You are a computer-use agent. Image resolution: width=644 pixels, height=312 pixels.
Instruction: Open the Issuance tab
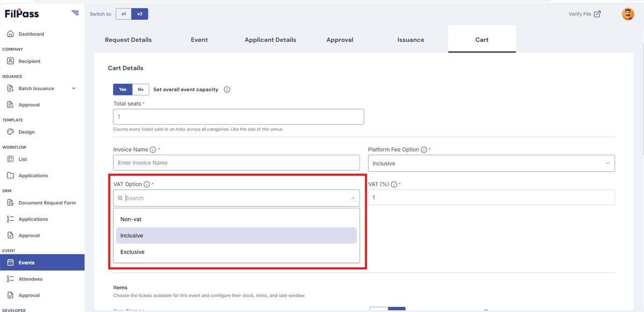[x=411, y=40]
